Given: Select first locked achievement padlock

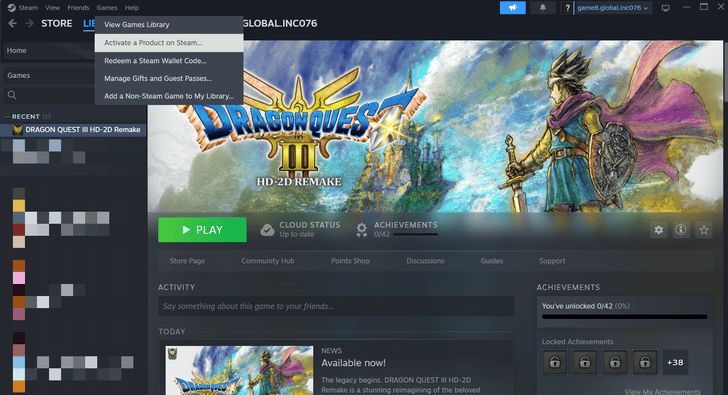Looking at the screenshot, I should [x=555, y=362].
